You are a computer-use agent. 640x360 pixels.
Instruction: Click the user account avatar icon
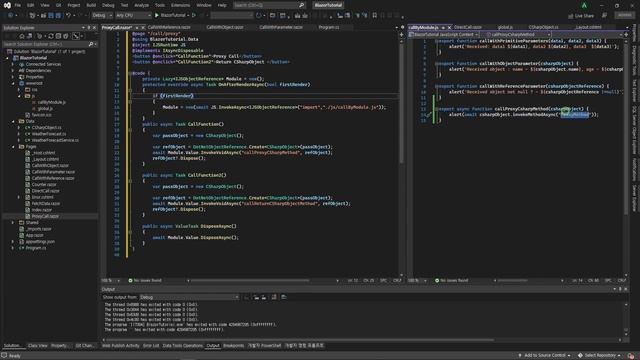584,5
